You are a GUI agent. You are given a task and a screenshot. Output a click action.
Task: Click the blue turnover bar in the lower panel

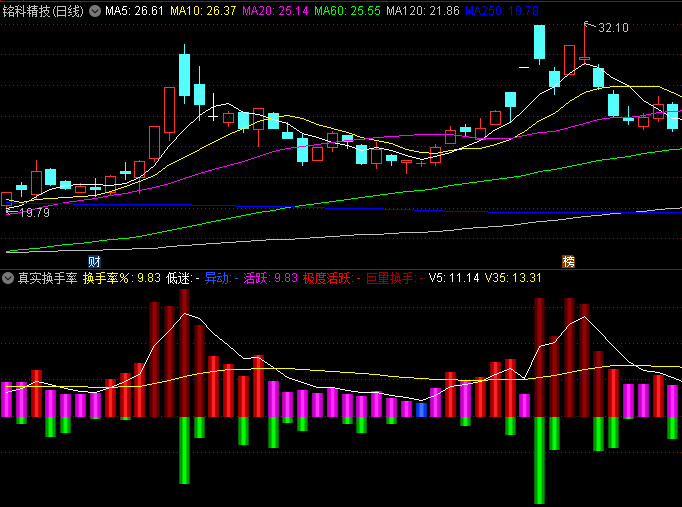421,410
